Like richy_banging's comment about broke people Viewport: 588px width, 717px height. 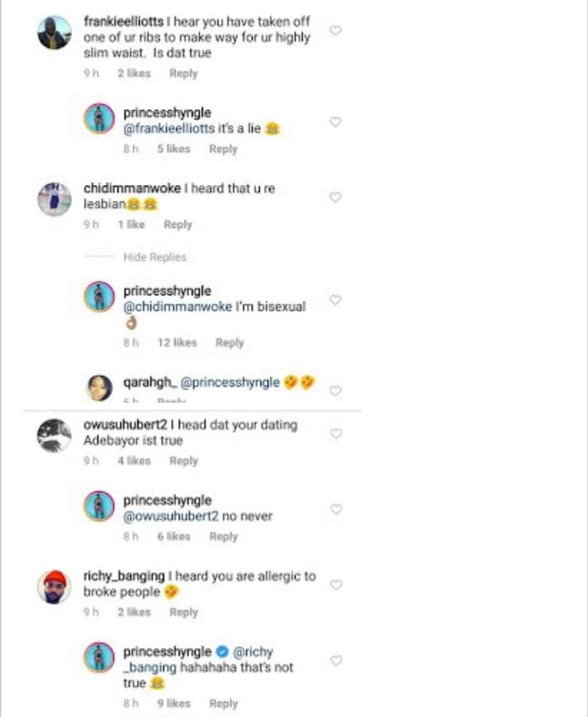click(336, 585)
